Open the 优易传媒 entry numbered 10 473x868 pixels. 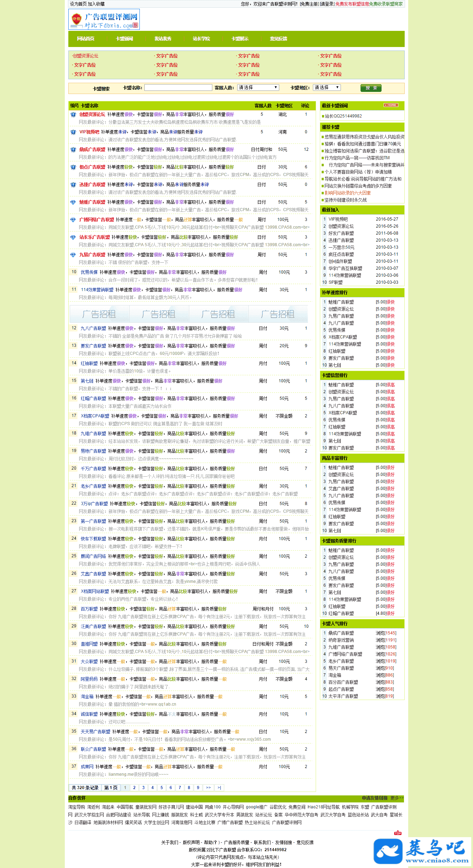(x=89, y=272)
